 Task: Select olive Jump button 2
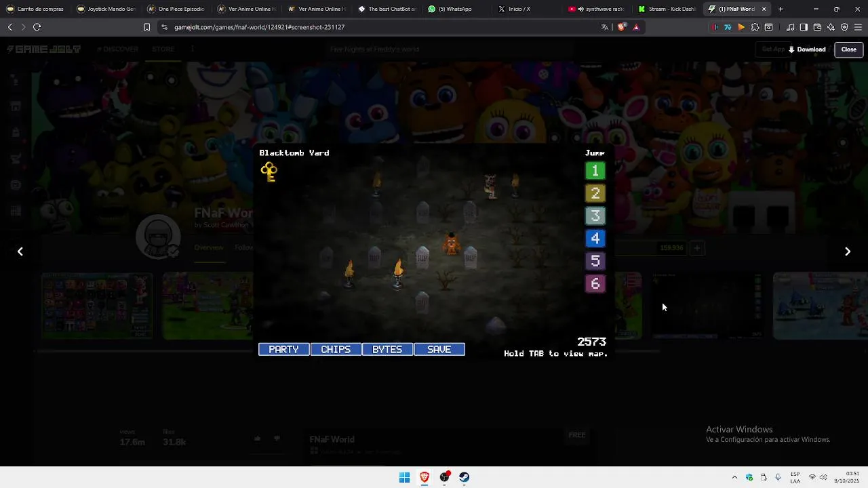click(595, 193)
